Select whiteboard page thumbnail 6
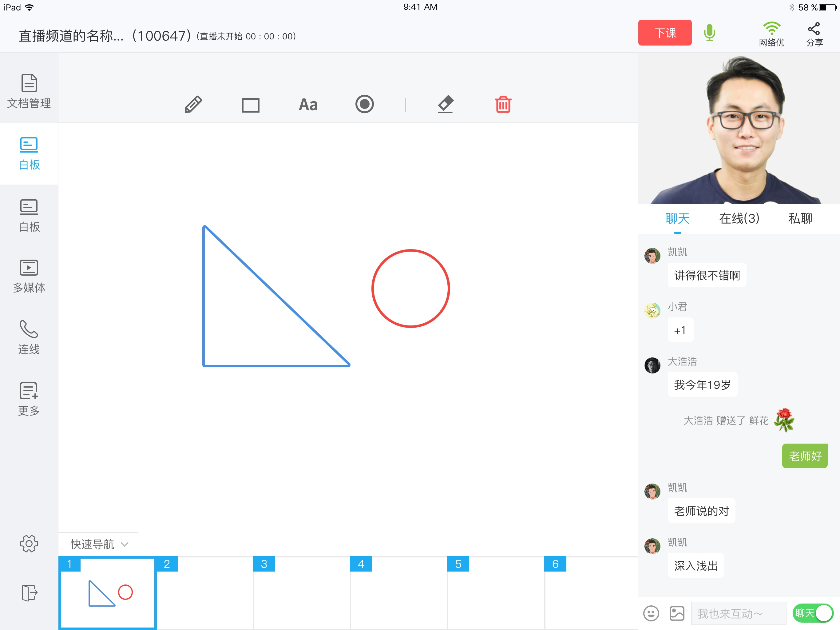Viewport: 840px width, 630px height. point(591,593)
